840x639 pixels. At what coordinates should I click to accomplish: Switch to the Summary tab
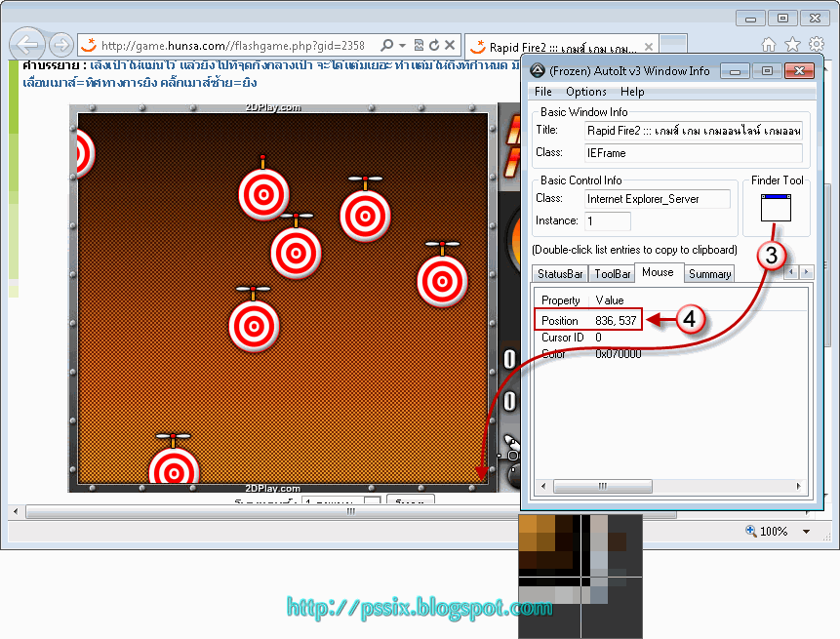point(710,274)
